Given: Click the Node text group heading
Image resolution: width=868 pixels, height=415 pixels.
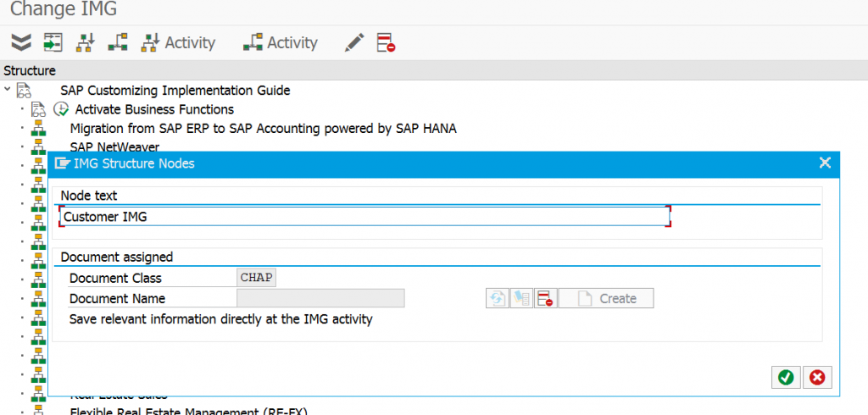Looking at the screenshot, I should tap(88, 196).
